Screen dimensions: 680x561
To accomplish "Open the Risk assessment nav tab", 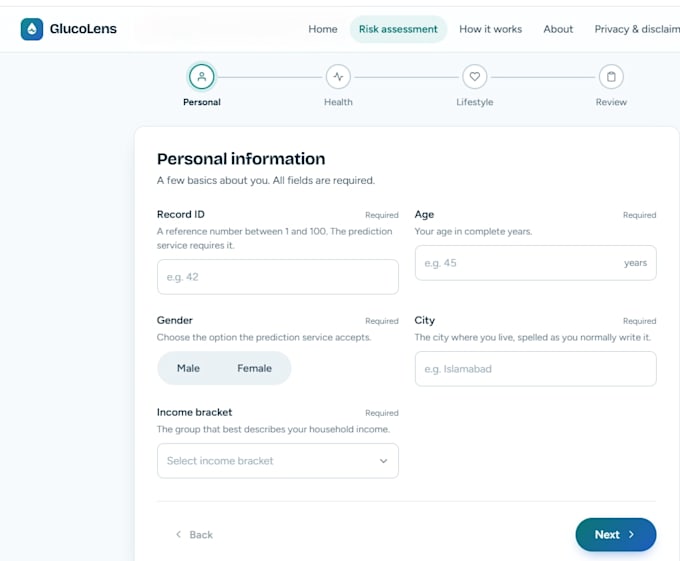I will coord(398,29).
